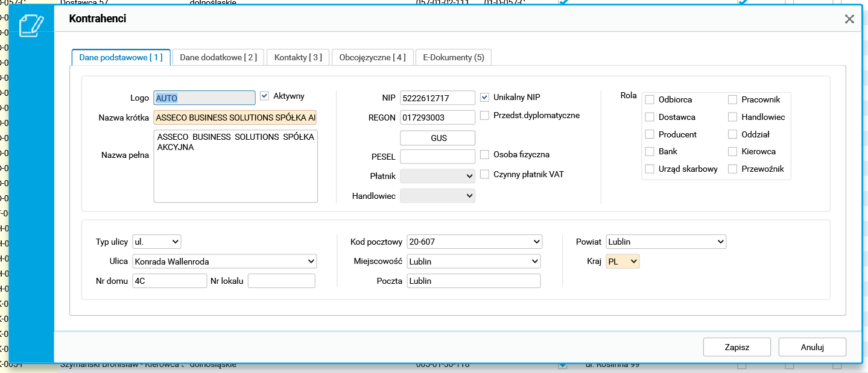
Task: Go to Obcojęzyczne [ 4 ] tab
Action: 373,57
